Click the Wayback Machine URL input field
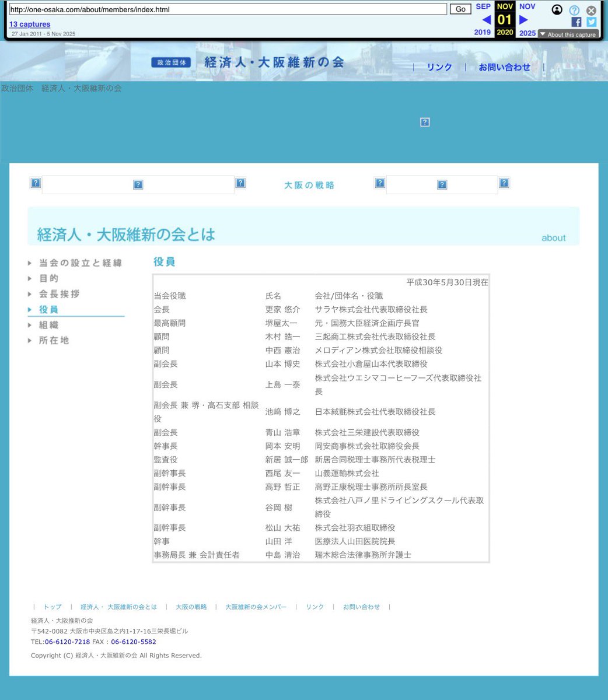Image resolution: width=608 pixels, height=700 pixels. click(228, 9)
